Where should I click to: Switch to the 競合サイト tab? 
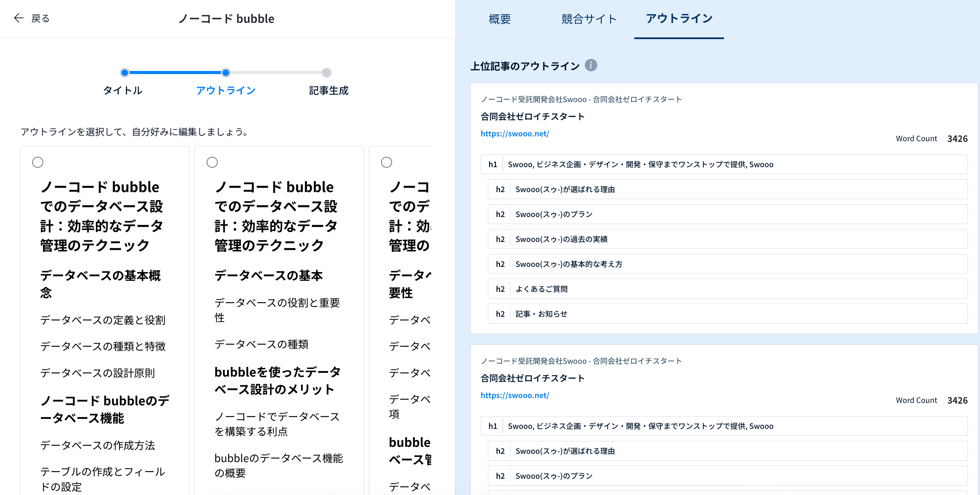pyautogui.click(x=588, y=19)
